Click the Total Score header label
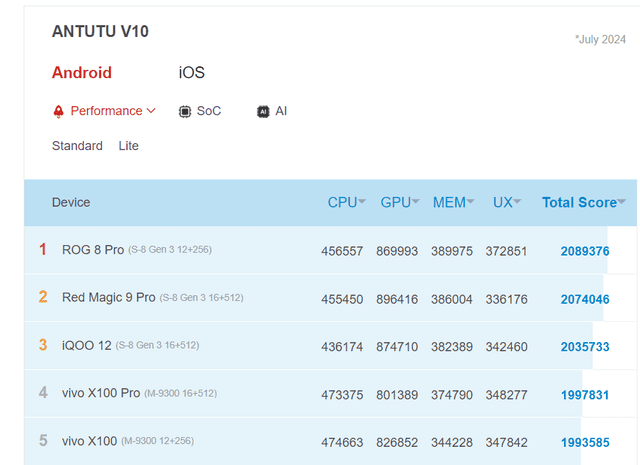 (x=579, y=202)
